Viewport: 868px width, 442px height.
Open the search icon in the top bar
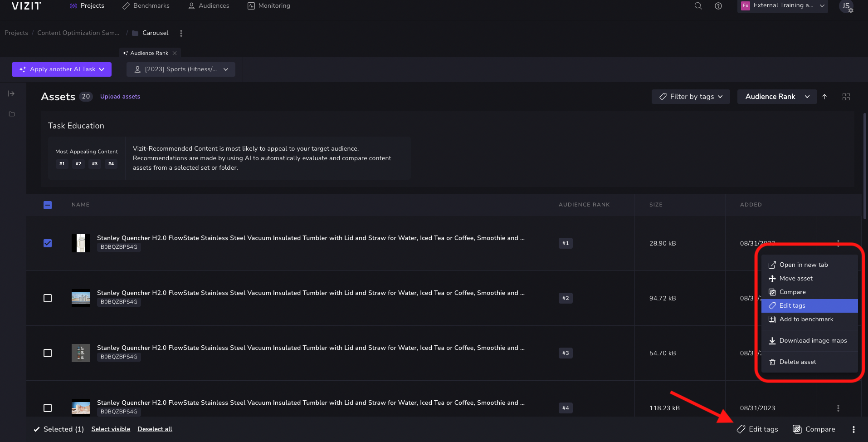[698, 6]
